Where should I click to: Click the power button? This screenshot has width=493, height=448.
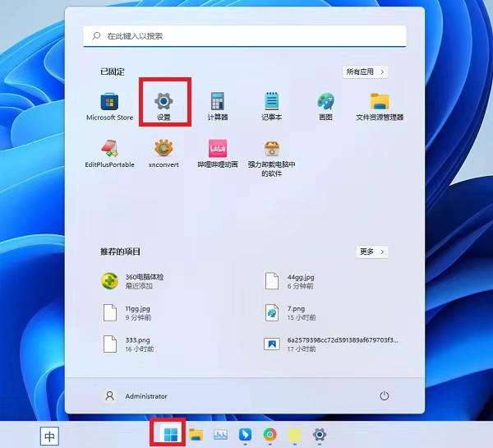(384, 396)
